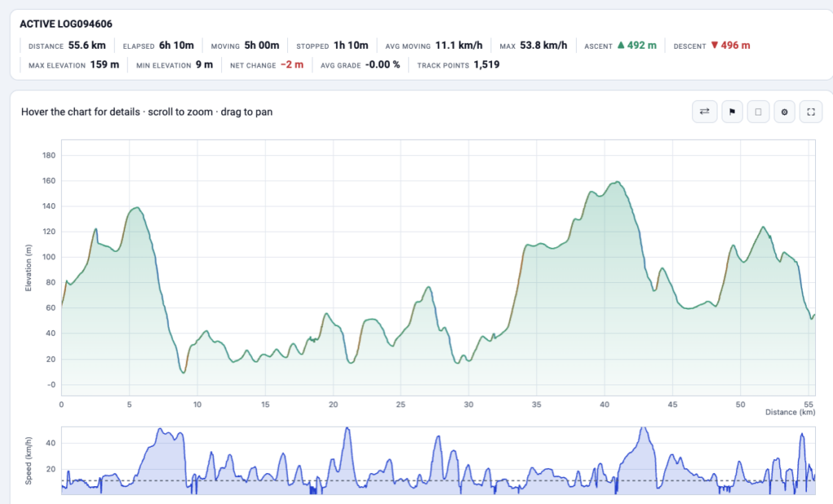Click the "TRACK POINTS" label

tap(443, 65)
